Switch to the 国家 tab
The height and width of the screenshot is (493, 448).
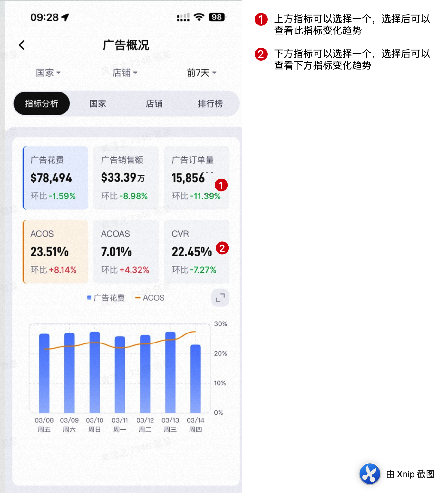pyautogui.click(x=98, y=103)
